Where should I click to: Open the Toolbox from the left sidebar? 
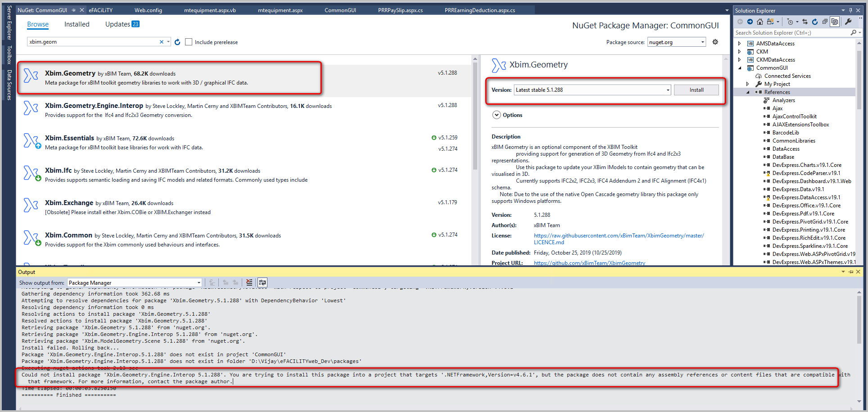pyautogui.click(x=8, y=54)
